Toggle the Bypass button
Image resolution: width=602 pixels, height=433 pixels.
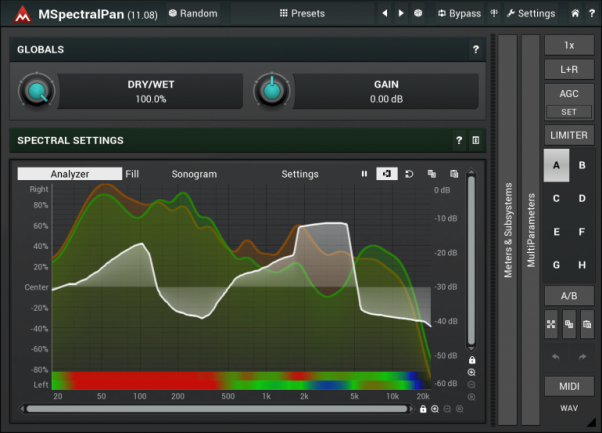(x=459, y=14)
